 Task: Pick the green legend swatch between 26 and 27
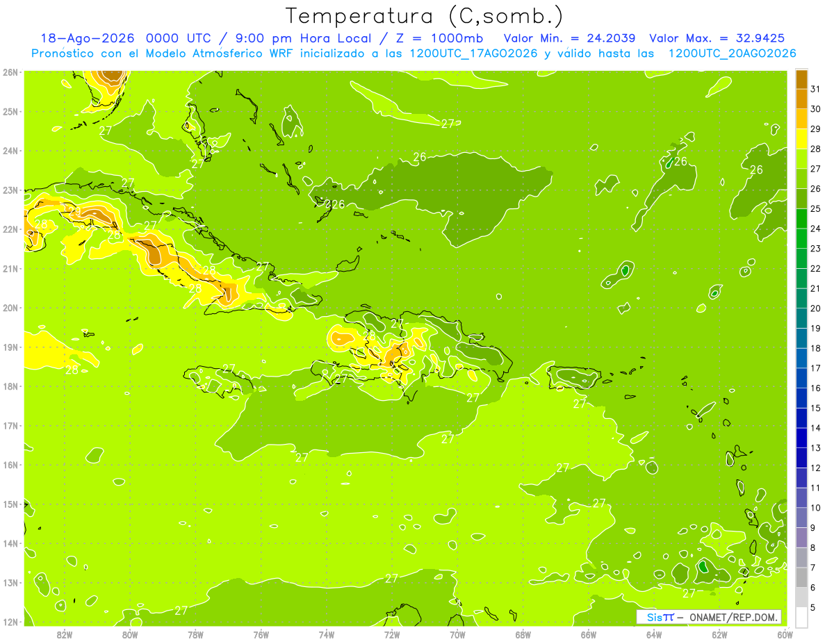[801, 179]
